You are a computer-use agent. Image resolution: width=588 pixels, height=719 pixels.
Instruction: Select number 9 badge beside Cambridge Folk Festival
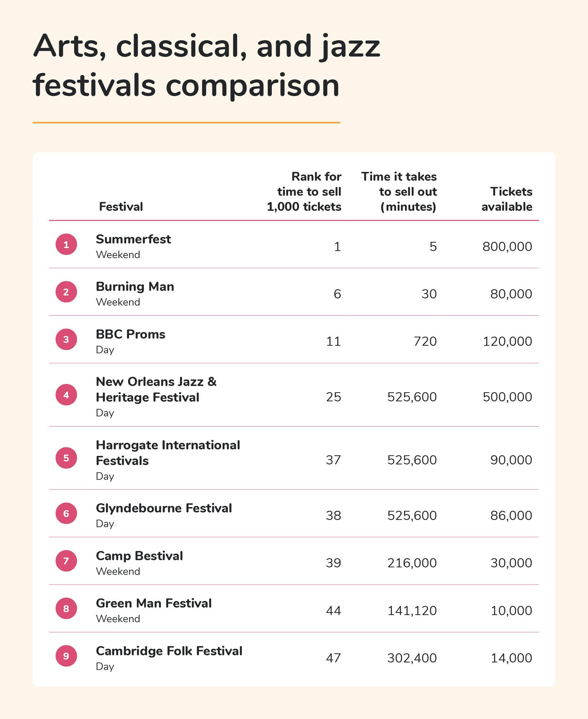pos(66,656)
